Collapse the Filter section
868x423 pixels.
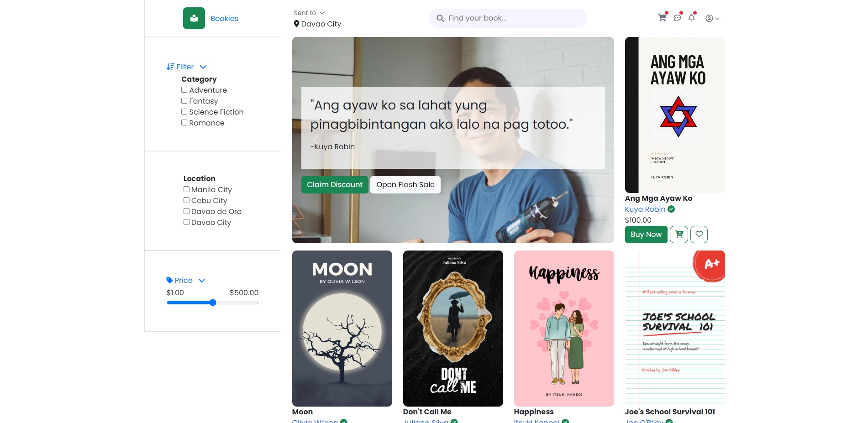pos(203,67)
